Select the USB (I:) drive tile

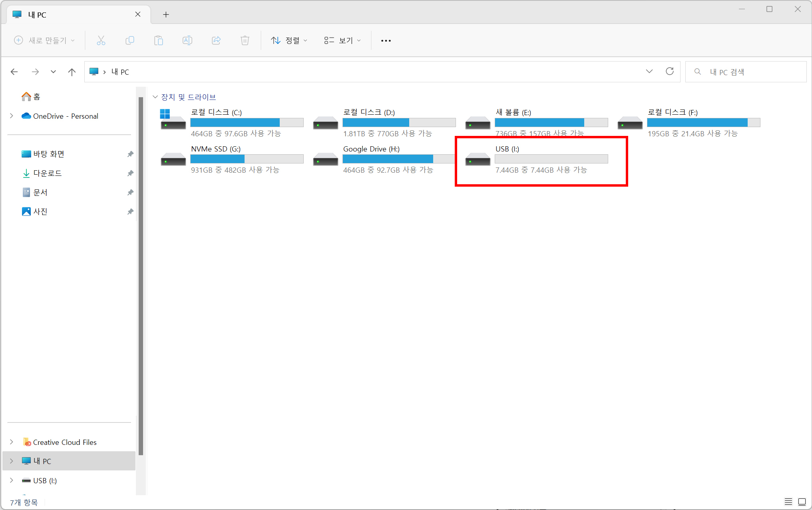point(535,159)
